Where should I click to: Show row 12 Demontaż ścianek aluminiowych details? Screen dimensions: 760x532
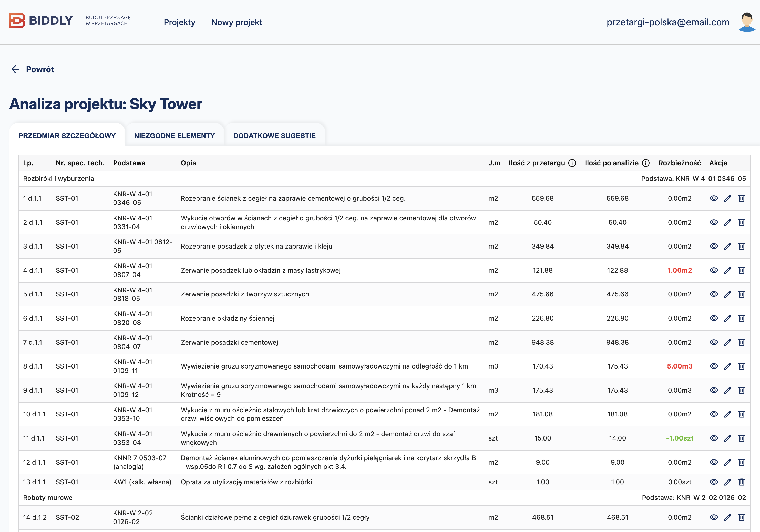(x=714, y=462)
